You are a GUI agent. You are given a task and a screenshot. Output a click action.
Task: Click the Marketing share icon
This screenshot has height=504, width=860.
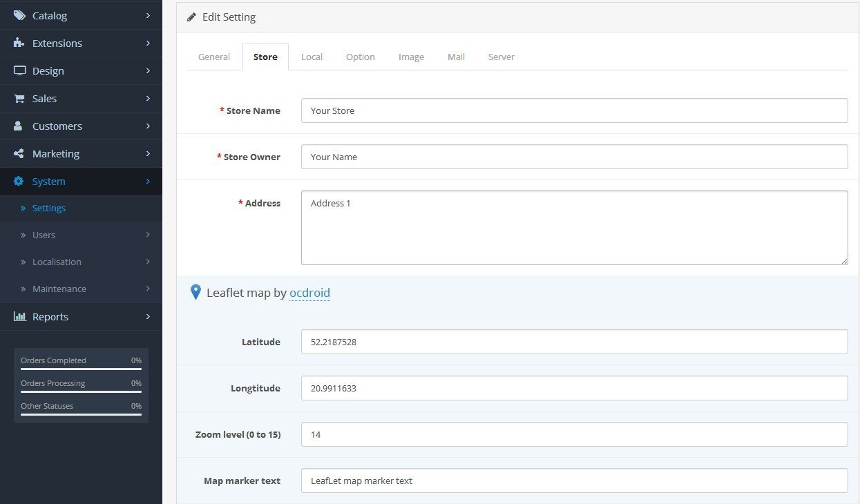click(x=19, y=154)
